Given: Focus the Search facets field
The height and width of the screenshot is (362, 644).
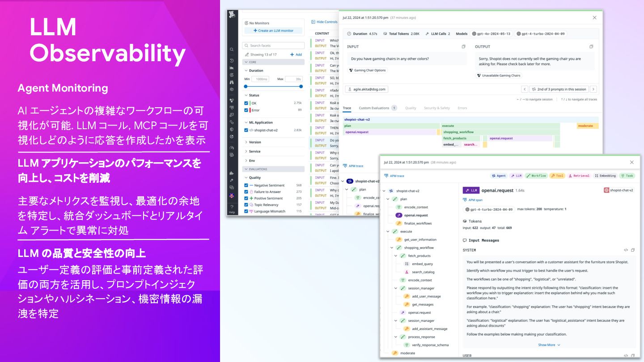Looking at the screenshot, I should (273, 46).
